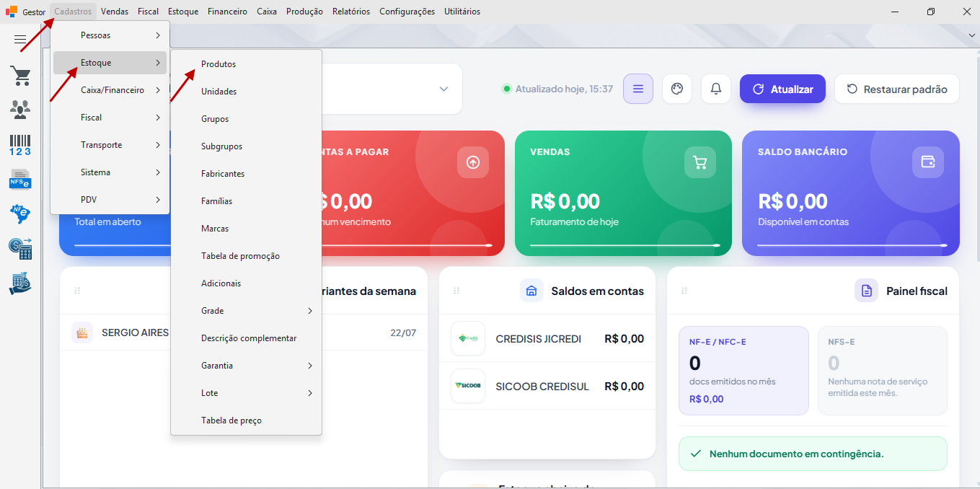This screenshot has width=980, height=489.
Task: Open the Caixa menu in menu bar
Action: (267, 12)
